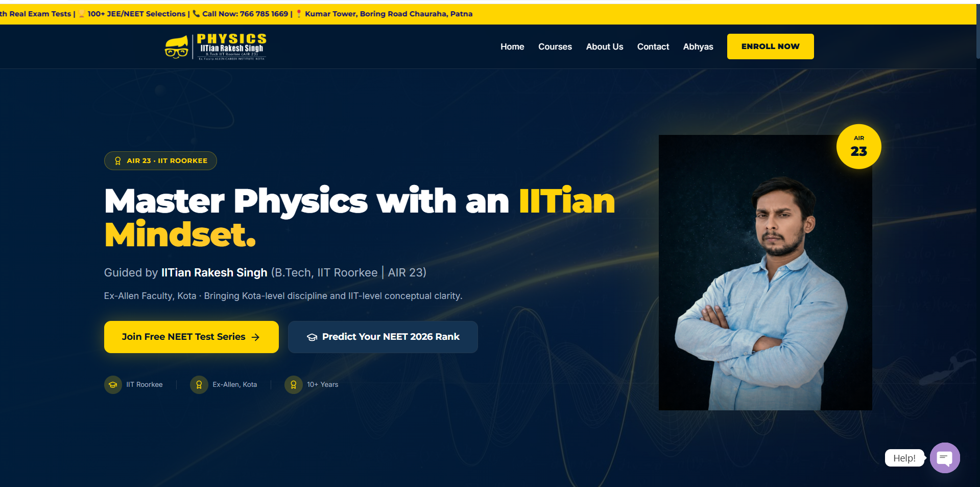Click the AIR 23 · IIT ROORKEE badge
This screenshot has width=980, height=487.
pyautogui.click(x=160, y=160)
